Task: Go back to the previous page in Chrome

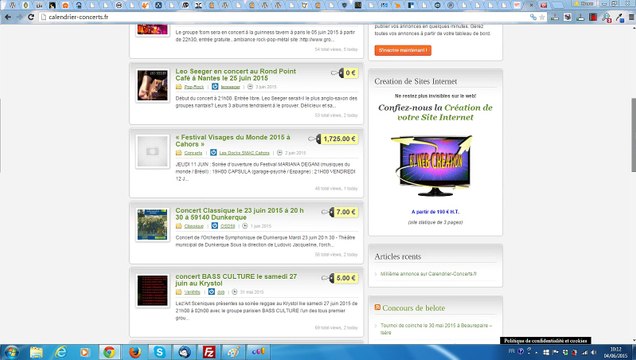Action: pos(8,17)
